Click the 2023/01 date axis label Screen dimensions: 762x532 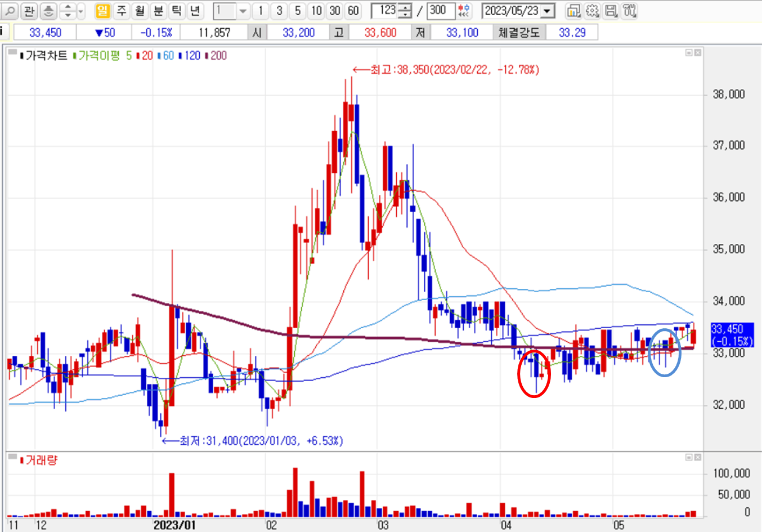pyautogui.click(x=174, y=525)
